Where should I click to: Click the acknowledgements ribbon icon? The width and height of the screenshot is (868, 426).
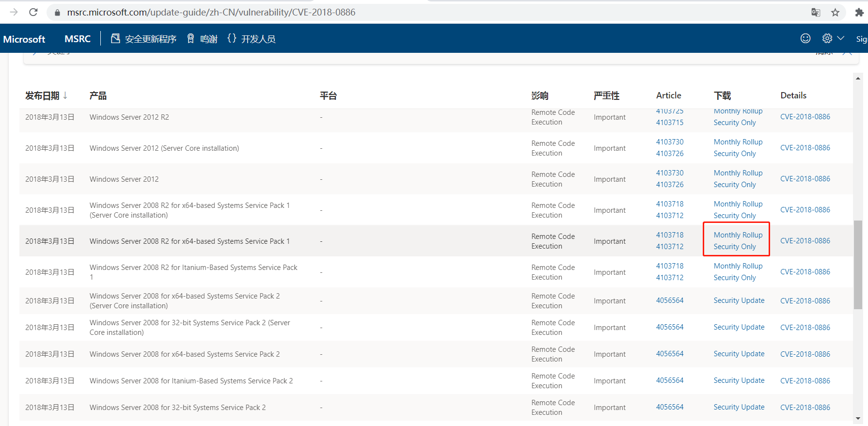[190, 38]
